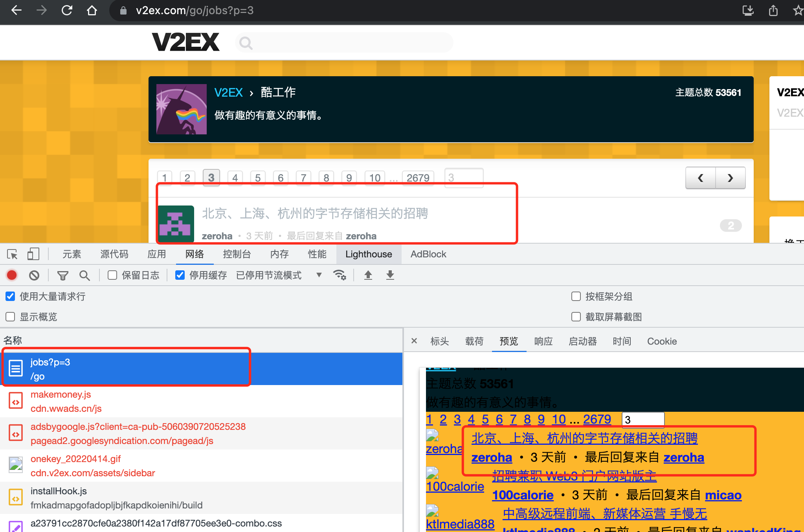
Task: Export HAR file with download arrow
Action: [x=390, y=275]
